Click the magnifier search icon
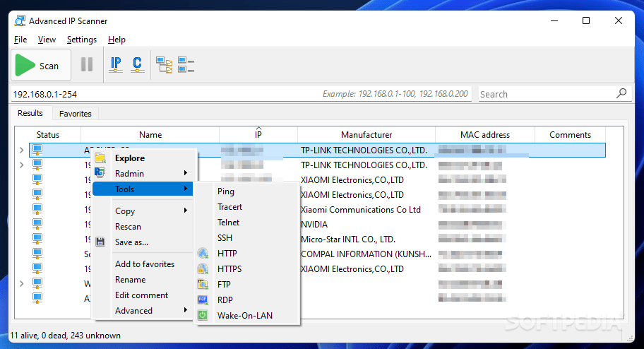644x349 pixels. [x=621, y=93]
